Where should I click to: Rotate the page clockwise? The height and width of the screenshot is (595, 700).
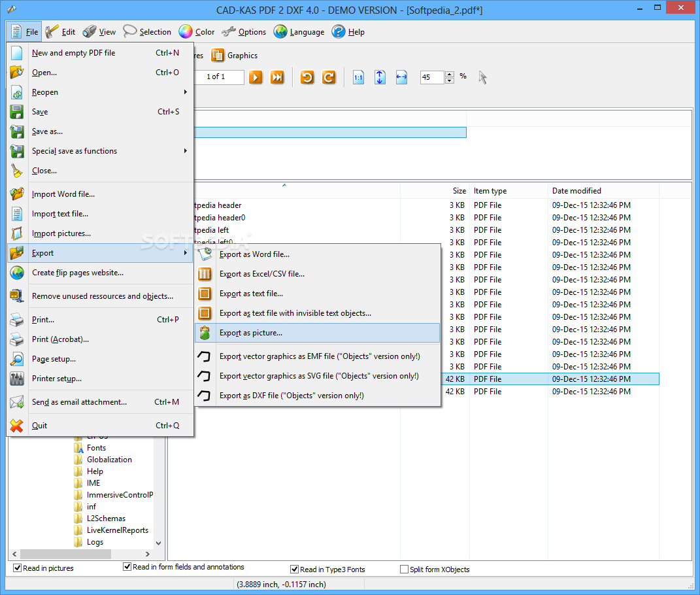click(329, 76)
